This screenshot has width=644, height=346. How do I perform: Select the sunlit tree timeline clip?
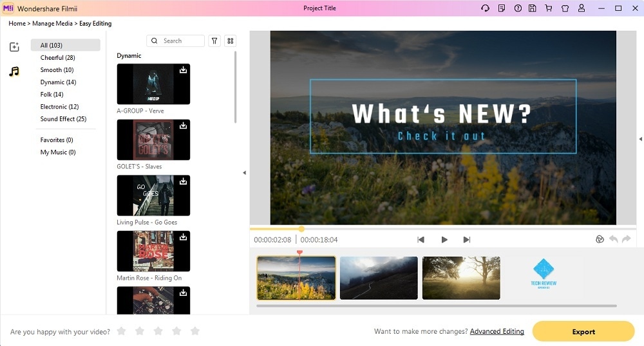pos(461,278)
